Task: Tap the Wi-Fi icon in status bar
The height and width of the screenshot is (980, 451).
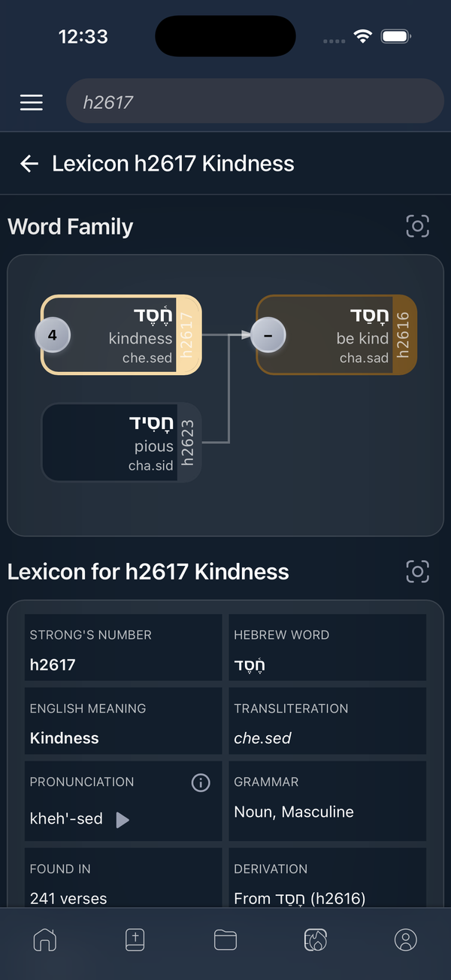Action: 363,35
